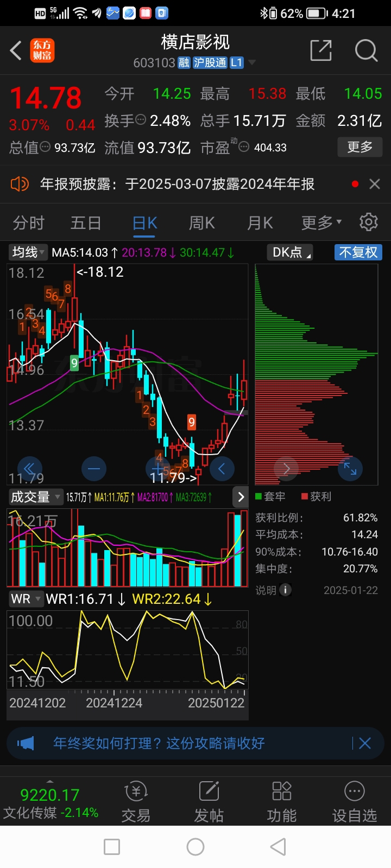The width and height of the screenshot is (391, 868).
Task: Tap the main candlestick chart
Action: tap(128, 374)
